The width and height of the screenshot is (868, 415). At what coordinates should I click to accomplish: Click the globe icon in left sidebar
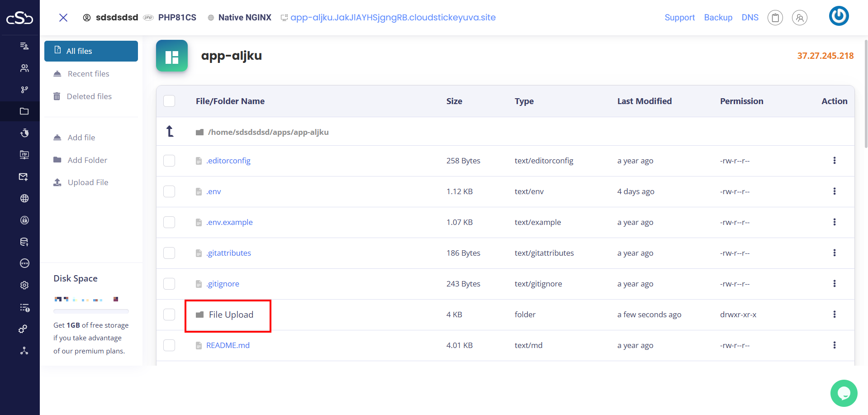pos(24,198)
